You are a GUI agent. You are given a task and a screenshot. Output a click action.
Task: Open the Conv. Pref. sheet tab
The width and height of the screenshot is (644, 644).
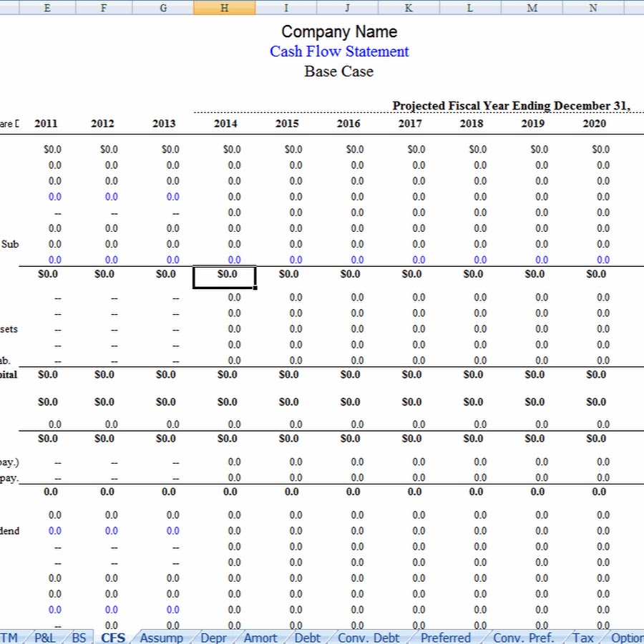coord(524,638)
